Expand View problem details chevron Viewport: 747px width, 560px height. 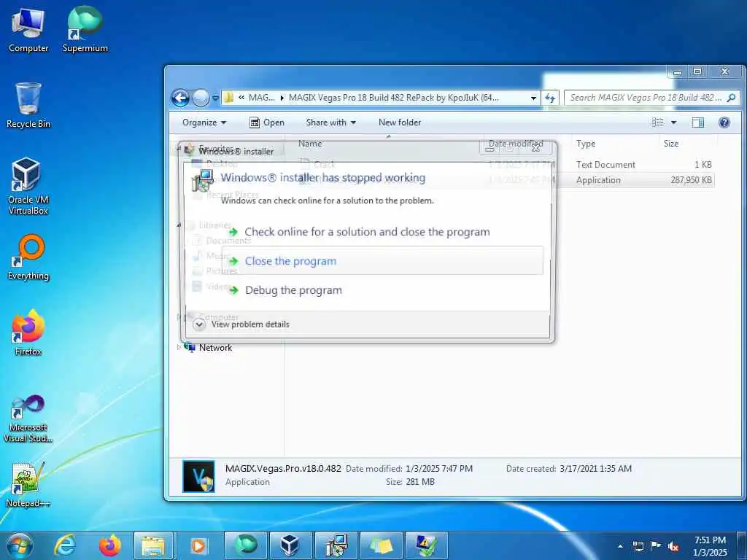point(199,324)
